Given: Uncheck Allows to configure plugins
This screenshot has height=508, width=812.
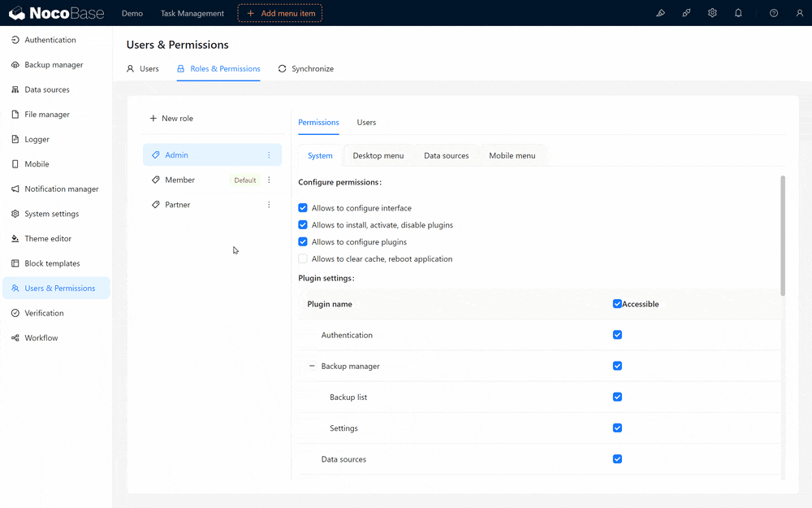Looking at the screenshot, I should click(x=303, y=242).
